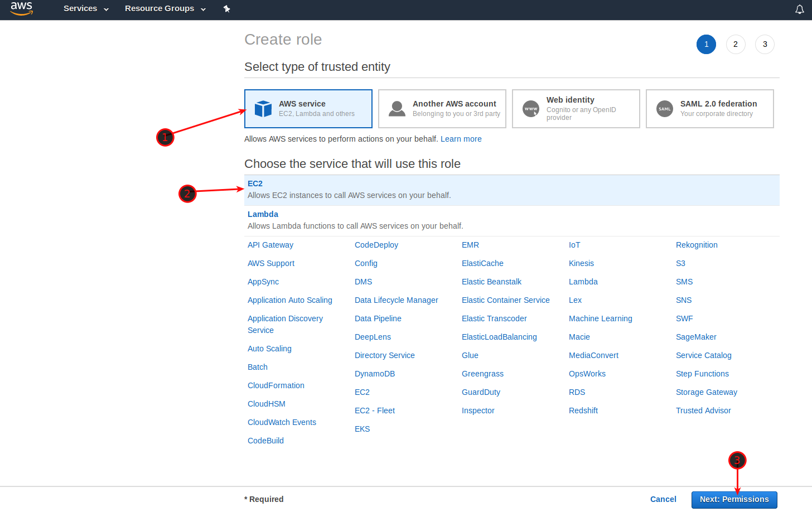Select Step Functions service
This screenshot has width=812, height=512.
[x=702, y=374]
